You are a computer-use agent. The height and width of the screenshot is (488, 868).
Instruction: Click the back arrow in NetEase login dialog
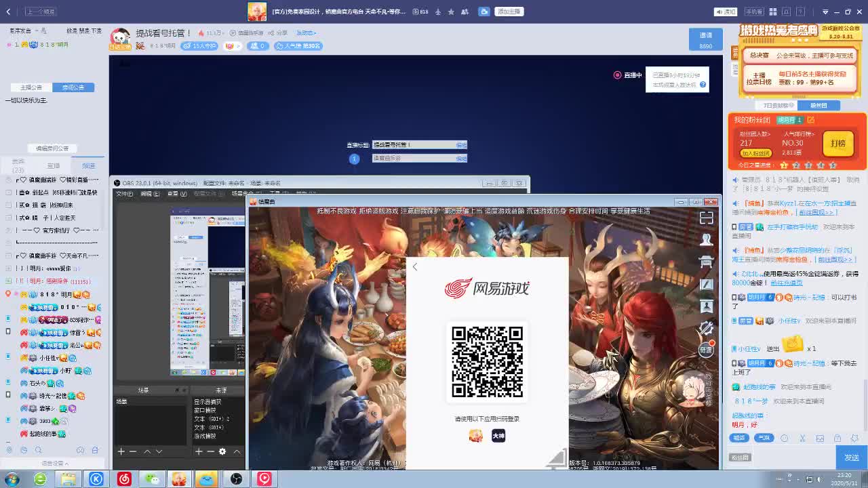pyautogui.click(x=415, y=267)
